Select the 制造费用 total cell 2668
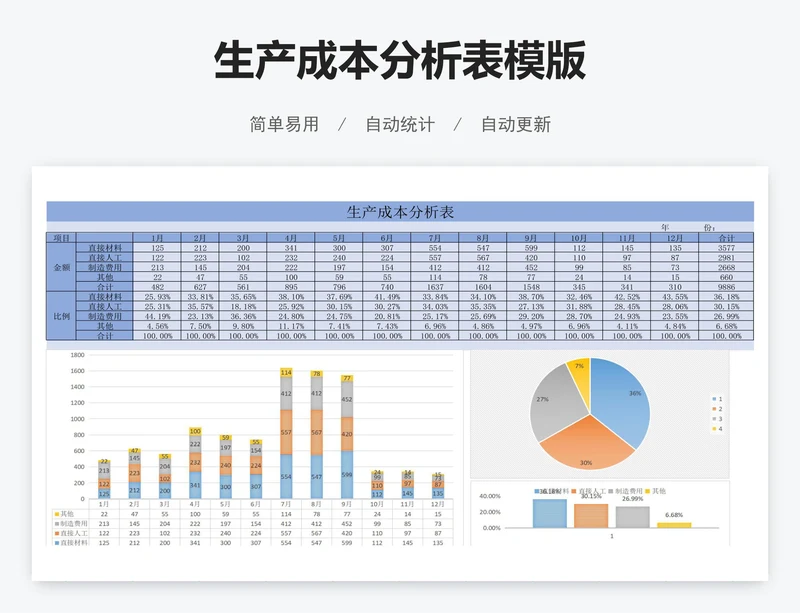 click(726, 267)
